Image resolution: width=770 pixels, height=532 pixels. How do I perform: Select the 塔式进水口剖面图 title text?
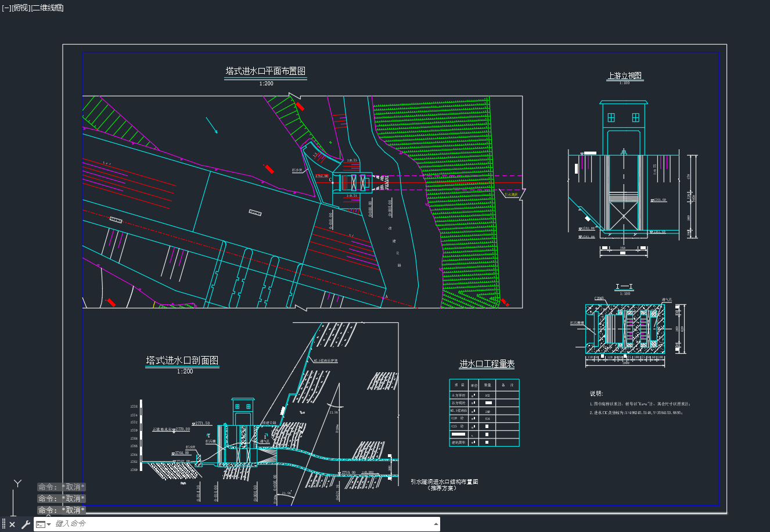click(x=182, y=361)
